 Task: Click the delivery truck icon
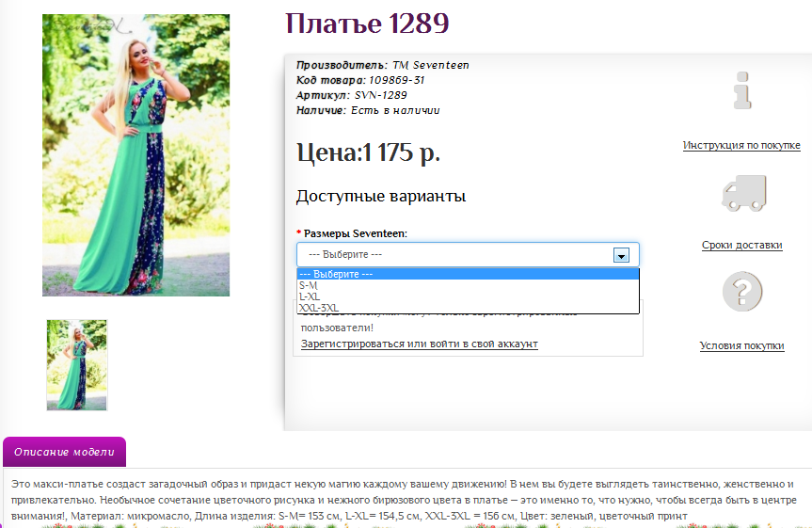pyautogui.click(x=744, y=193)
